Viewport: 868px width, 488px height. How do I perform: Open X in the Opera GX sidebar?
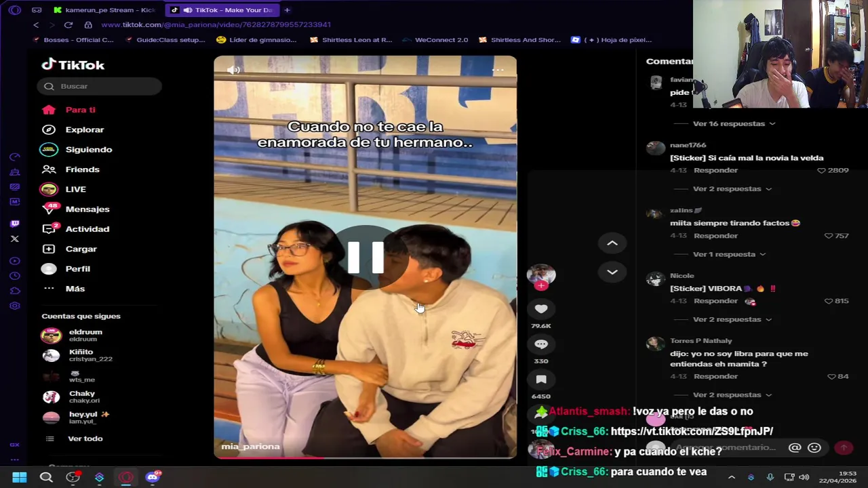(x=15, y=239)
